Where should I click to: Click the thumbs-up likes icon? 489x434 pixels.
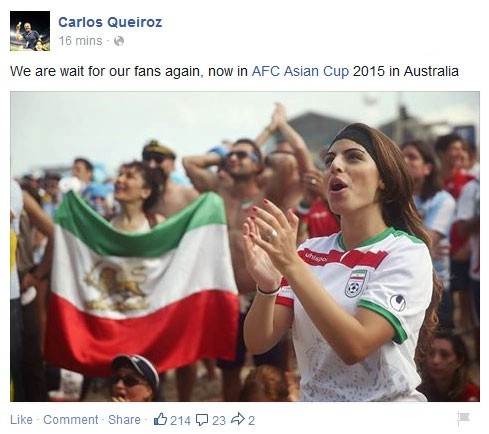point(160,419)
